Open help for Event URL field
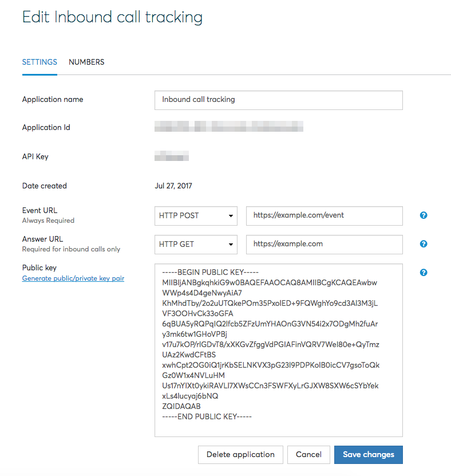The width and height of the screenshot is (451, 476). click(424, 215)
